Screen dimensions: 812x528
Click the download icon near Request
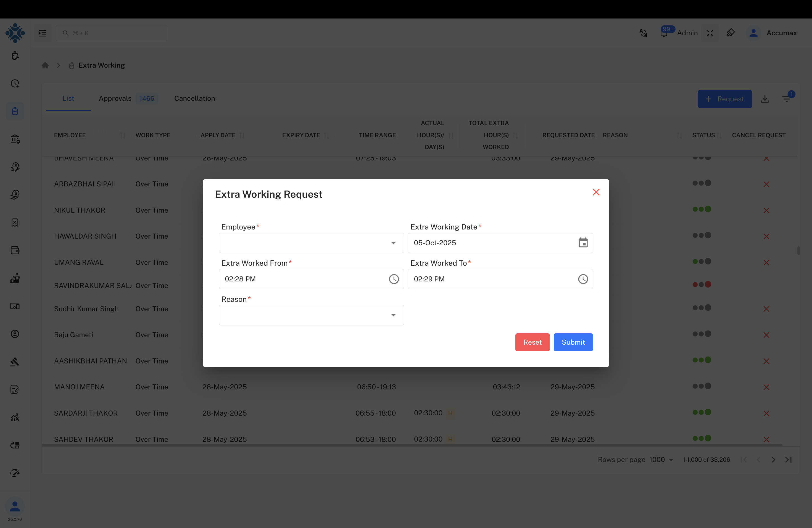[x=764, y=99]
